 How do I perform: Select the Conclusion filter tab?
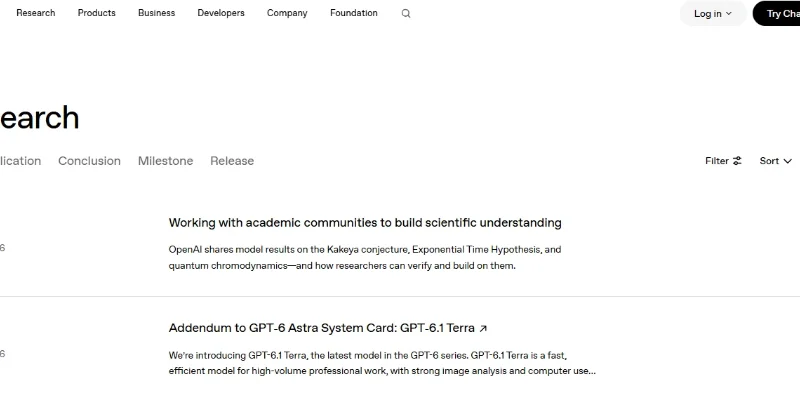click(x=89, y=161)
